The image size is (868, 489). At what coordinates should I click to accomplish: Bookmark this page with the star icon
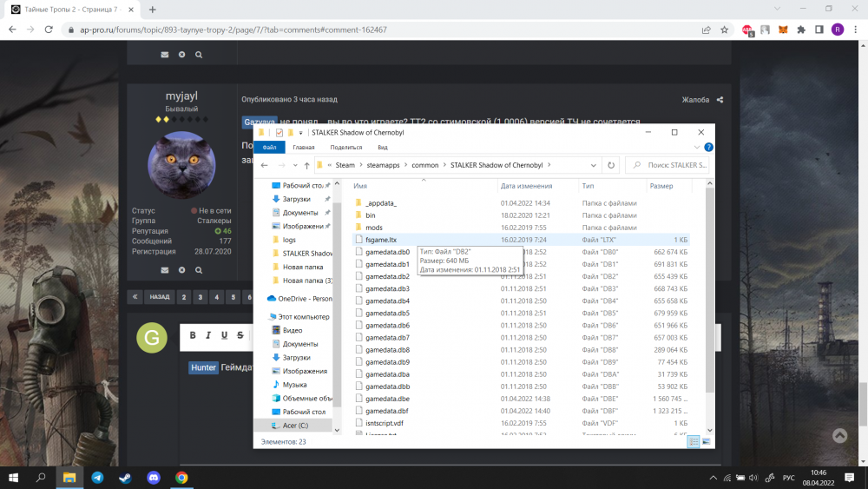[x=724, y=29]
